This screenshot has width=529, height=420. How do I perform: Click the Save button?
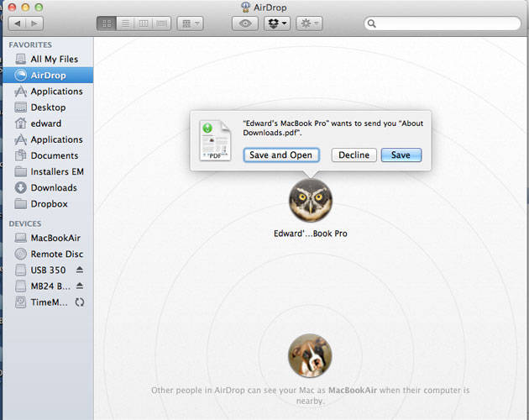coord(401,155)
